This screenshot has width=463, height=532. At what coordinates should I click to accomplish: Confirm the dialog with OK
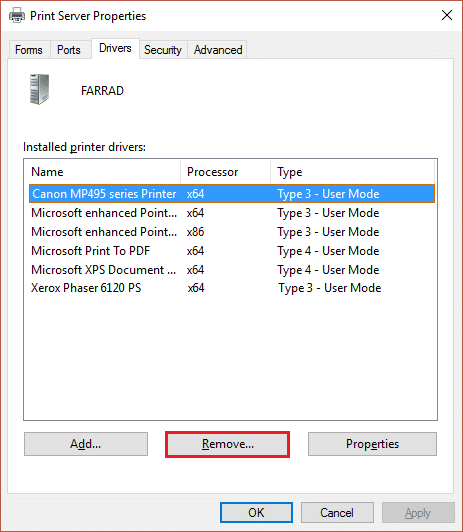click(x=256, y=512)
